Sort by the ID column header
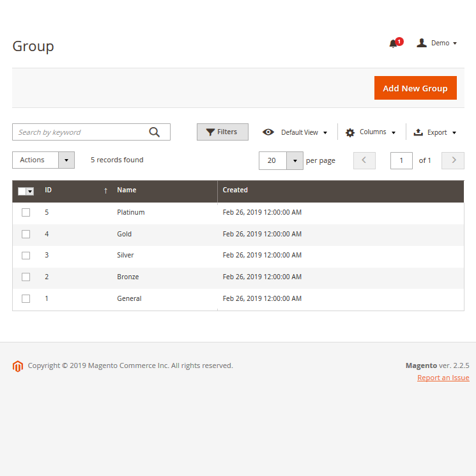 click(x=49, y=190)
